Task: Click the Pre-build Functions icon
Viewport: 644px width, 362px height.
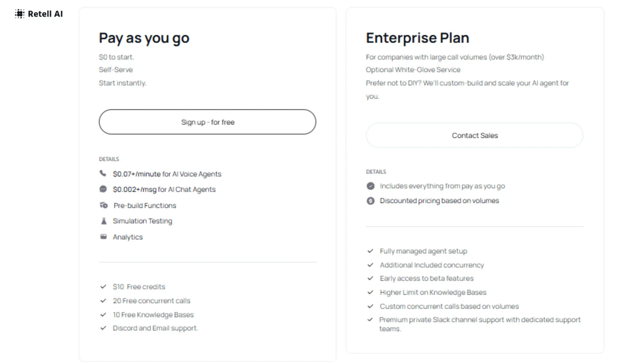Action: pyautogui.click(x=103, y=205)
